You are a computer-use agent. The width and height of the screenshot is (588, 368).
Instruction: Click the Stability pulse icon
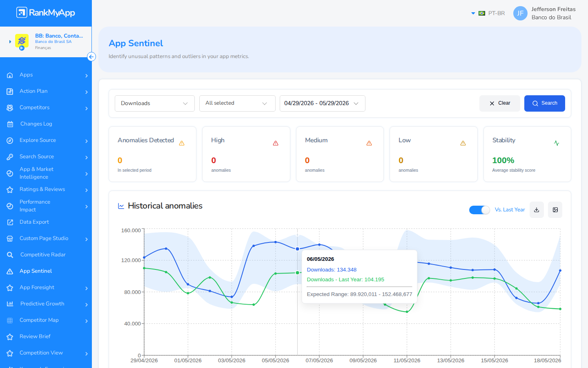tap(557, 143)
